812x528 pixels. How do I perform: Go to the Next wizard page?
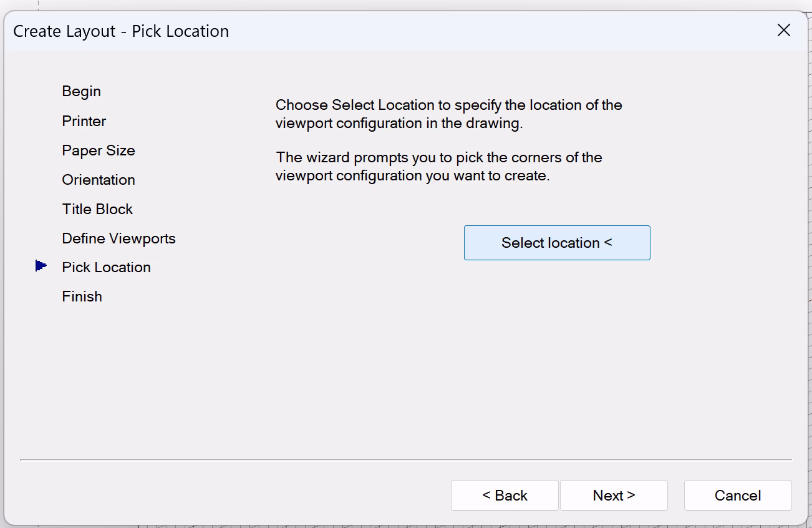click(614, 496)
